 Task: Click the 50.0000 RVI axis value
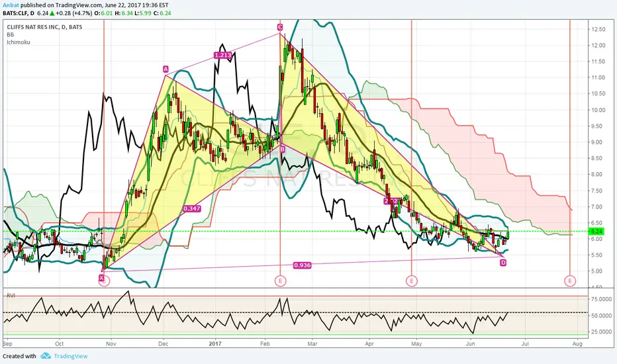pos(602,316)
